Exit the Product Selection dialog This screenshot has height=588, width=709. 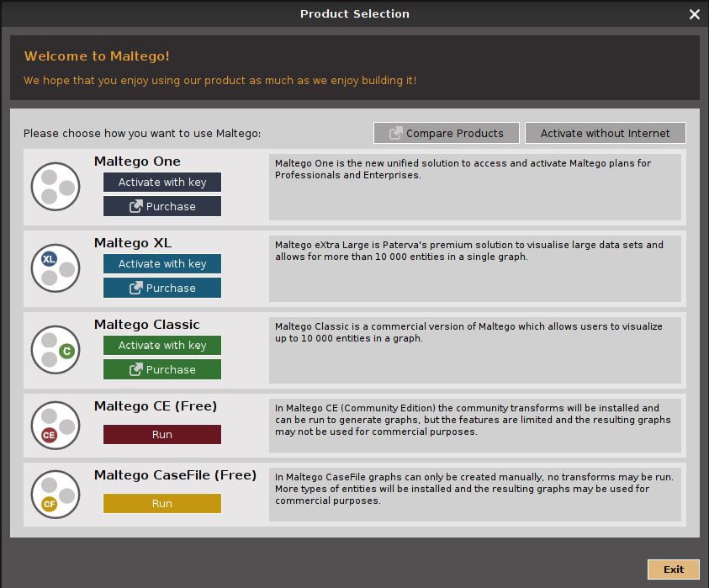pos(674,569)
